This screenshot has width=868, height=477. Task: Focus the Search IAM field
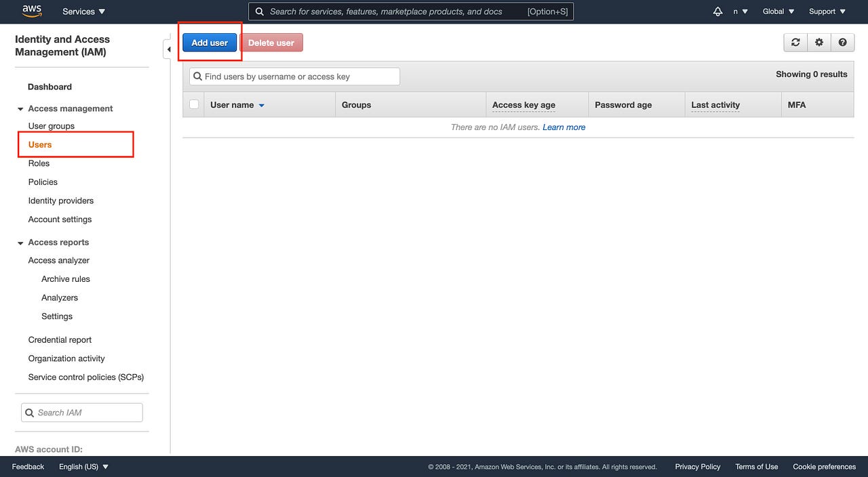point(82,413)
